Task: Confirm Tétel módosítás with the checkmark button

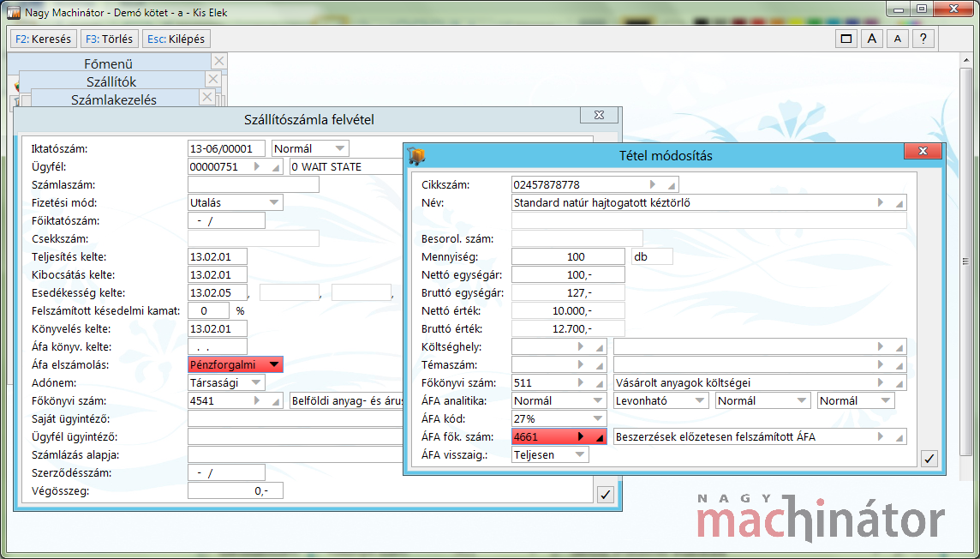Action: tap(929, 459)
